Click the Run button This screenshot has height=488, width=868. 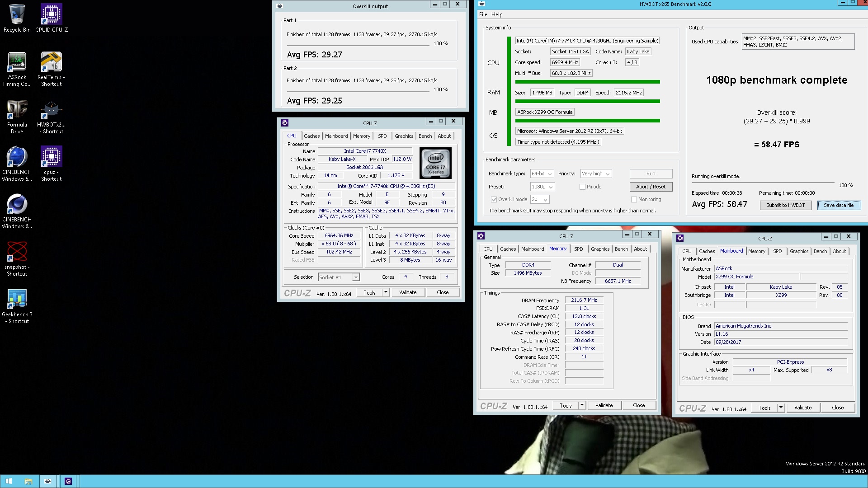click(651, 174)
